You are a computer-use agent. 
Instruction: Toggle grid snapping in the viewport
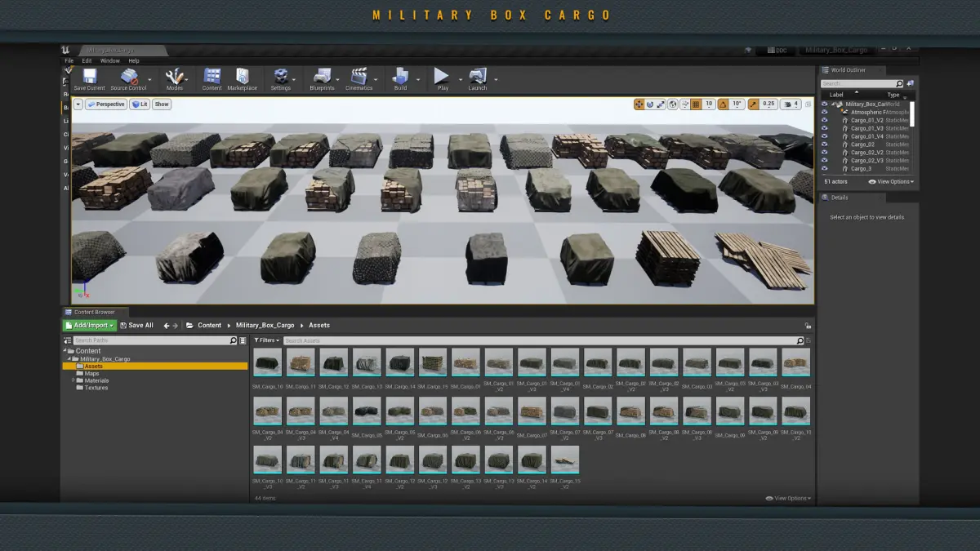696,104
